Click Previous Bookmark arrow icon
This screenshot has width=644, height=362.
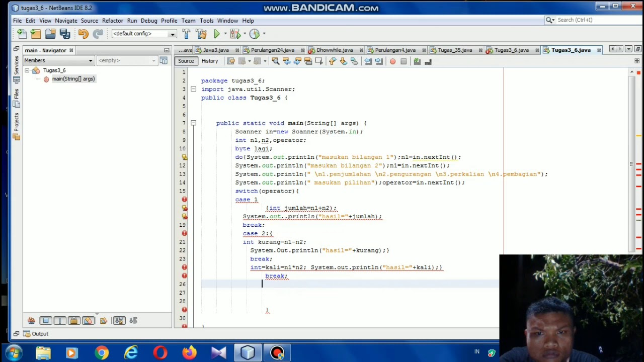332,61
